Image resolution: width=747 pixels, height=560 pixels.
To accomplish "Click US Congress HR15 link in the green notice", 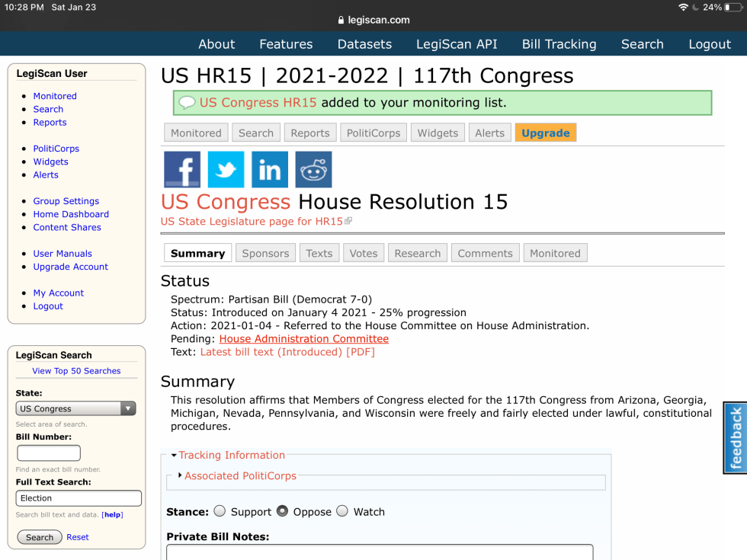I will pos(258,102).
